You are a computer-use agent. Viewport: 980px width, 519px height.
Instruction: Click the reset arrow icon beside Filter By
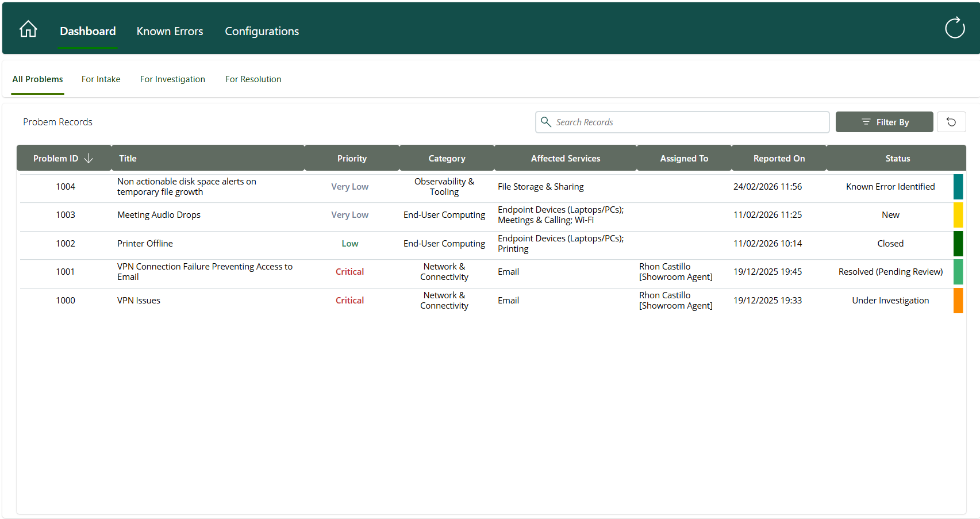951,122
